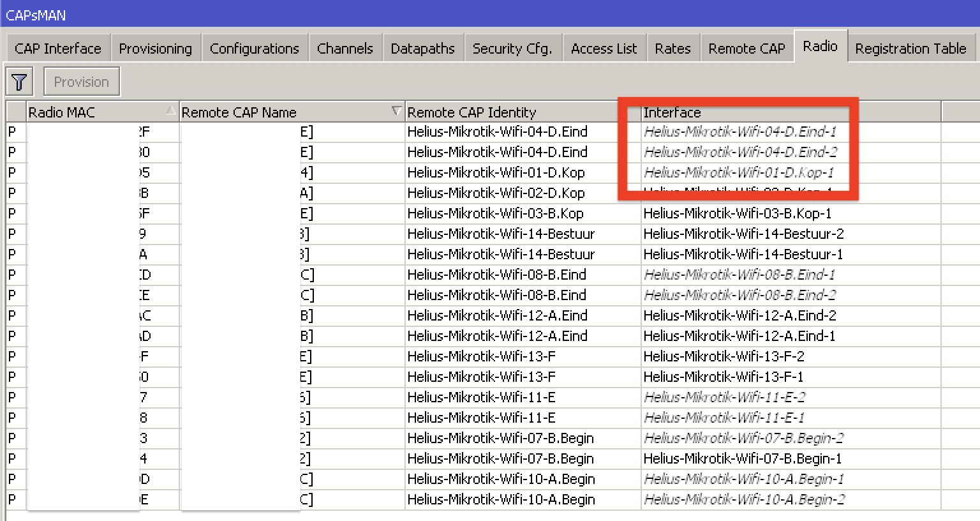The image size is (980, 521).
Task: Sort entries by Remote CAP Identity column
Action: (510, 110)
